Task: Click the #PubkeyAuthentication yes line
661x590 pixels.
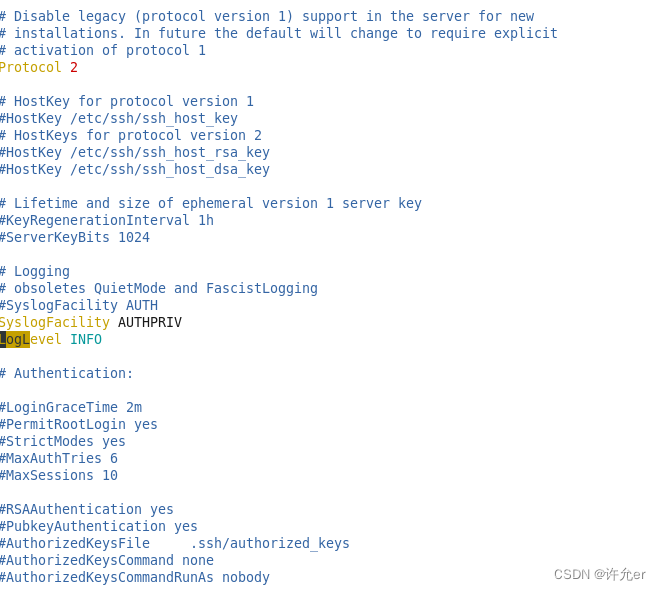Action: pyautogui.click(x=98, y=526)
